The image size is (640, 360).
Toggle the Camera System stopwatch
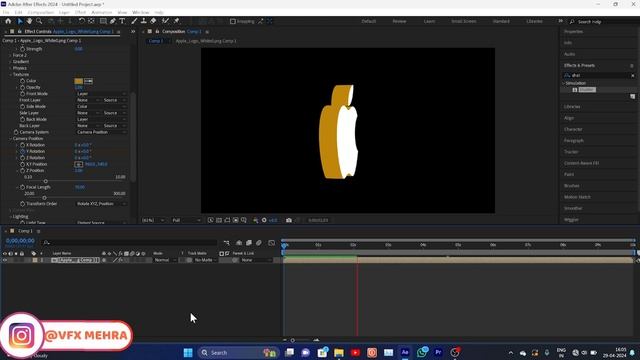[x=16, y=132]
